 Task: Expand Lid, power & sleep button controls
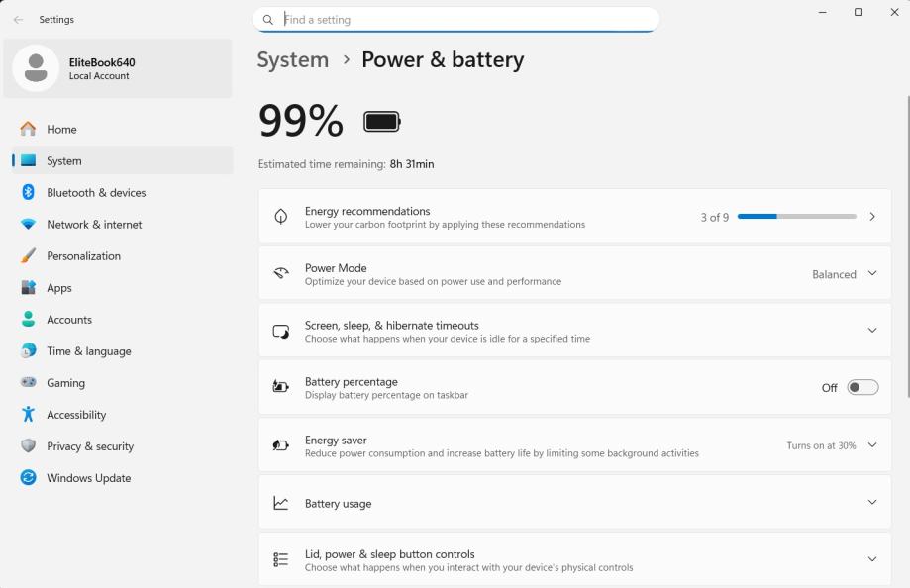pos(871,559)
